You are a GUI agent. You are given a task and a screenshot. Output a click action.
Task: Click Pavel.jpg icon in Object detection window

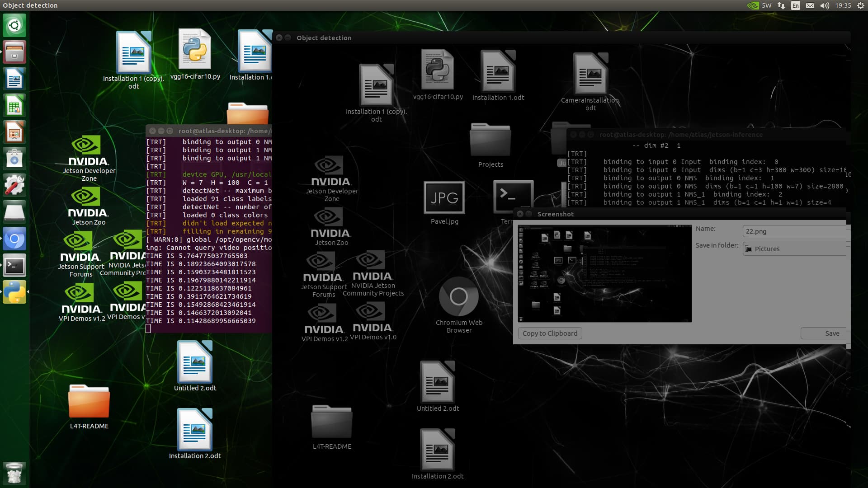point(444,203)
